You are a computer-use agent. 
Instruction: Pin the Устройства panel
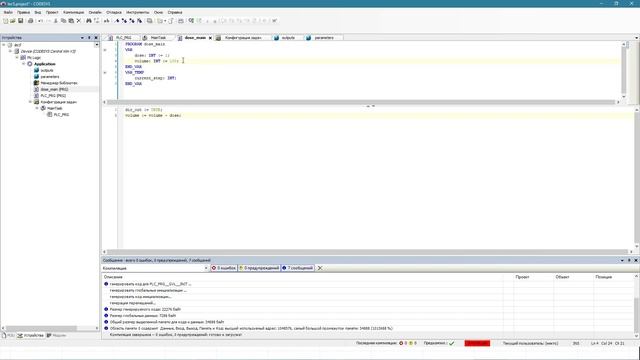click(x=89, y=38)
